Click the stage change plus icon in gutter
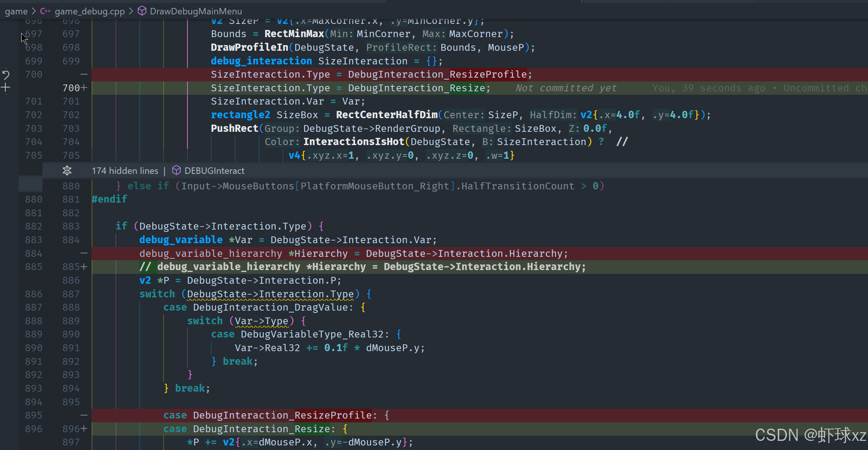This screenshot has width=868, height=450. click(6, 88)
